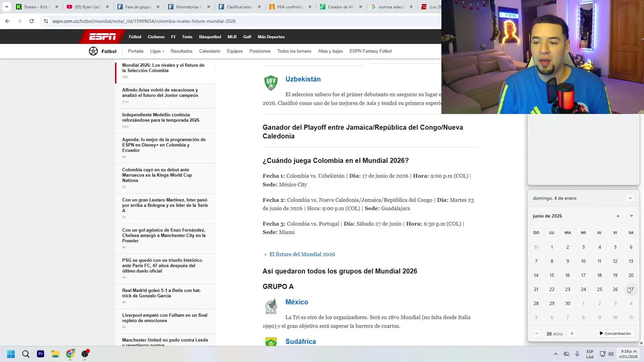The image size is (644, 362).
Task: Select June 17 in the calendar
Action: pos(583,275)
